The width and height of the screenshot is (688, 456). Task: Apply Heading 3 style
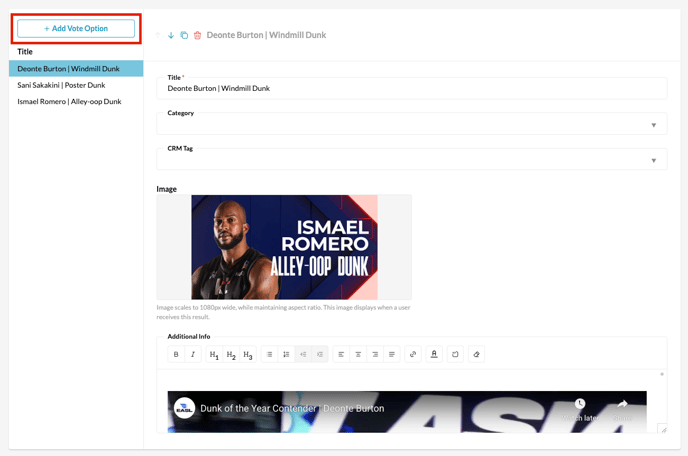pyautogui.click(x=248, y=354)
